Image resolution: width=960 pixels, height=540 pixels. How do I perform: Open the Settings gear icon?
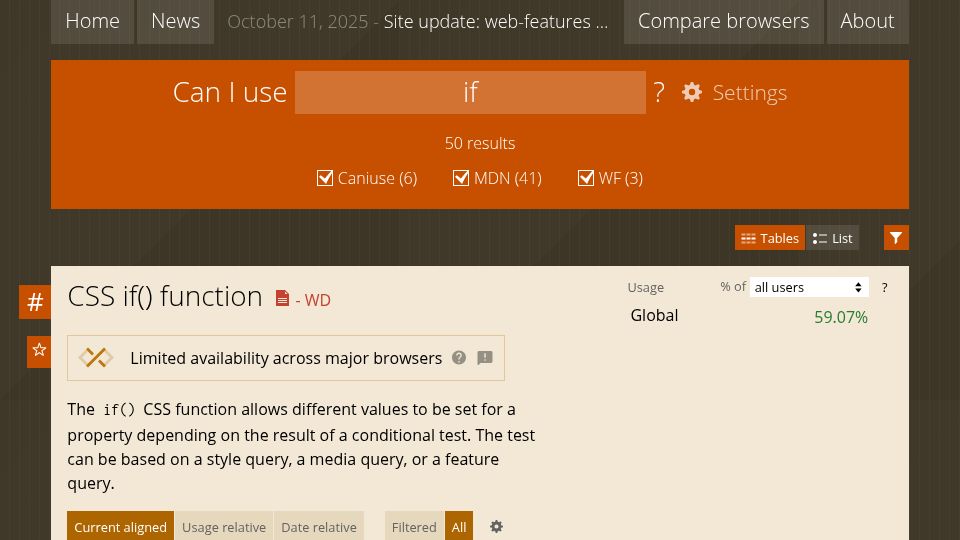(x=692, y=92)
